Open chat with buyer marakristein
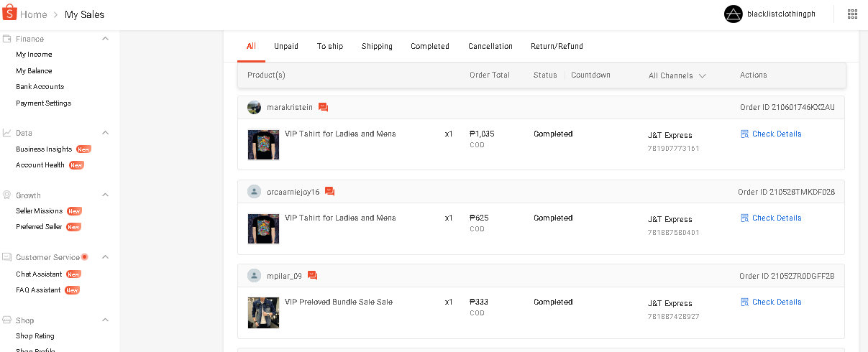 (x=324, y=108)
